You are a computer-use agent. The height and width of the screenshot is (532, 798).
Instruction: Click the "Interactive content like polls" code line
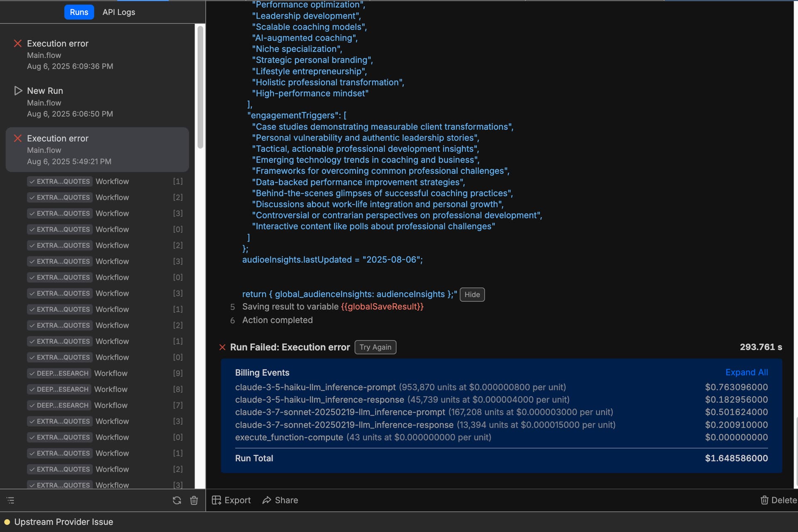(x=373, y=227)
